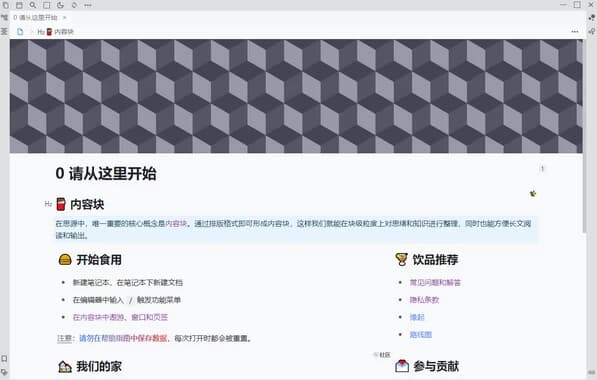Click the red emoji before 内容块 heading
The height and width of the screenshot is (380, 597).
pos(61,204)
